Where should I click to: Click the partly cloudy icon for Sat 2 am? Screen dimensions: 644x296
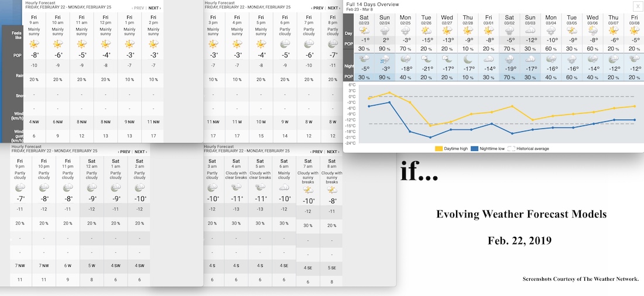(140, 188)
